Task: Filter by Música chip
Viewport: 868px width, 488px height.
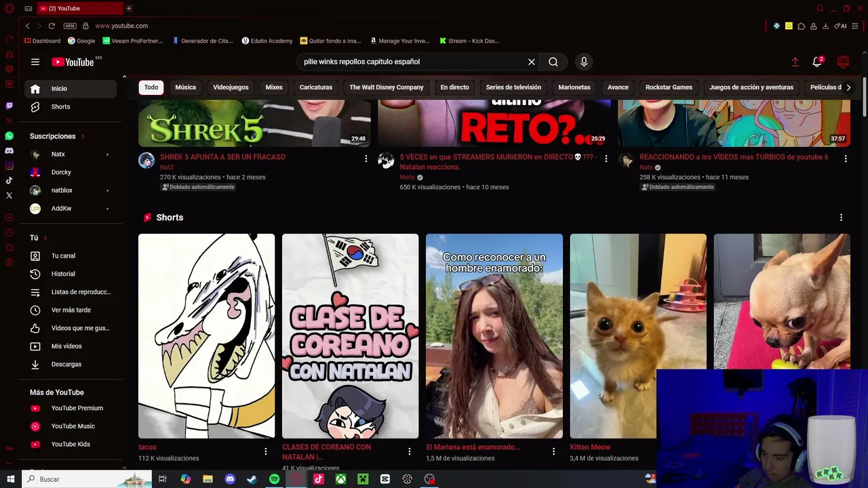Action: 185,87
